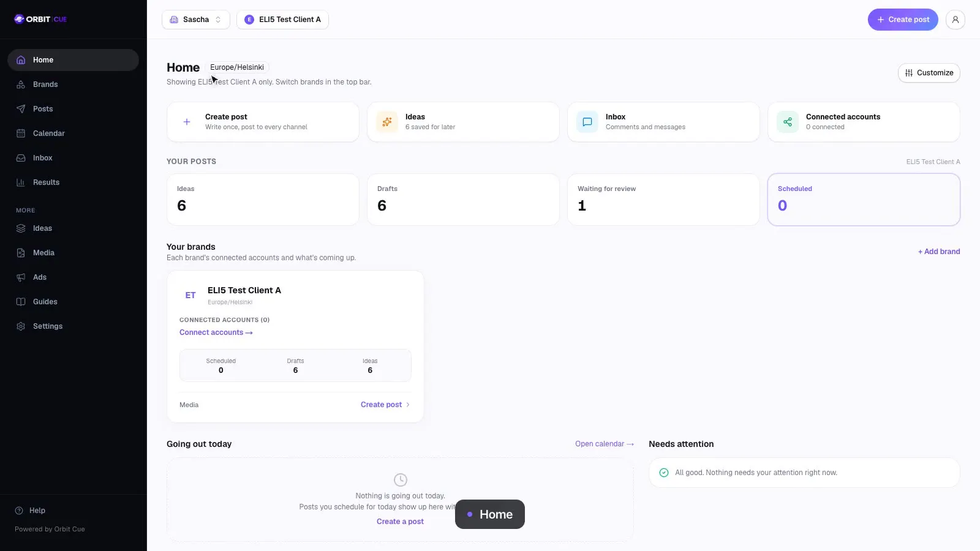This screenshot has height=551, width=980.
Task: Open the Posts paper-plane icon
Action: point(21,109)
